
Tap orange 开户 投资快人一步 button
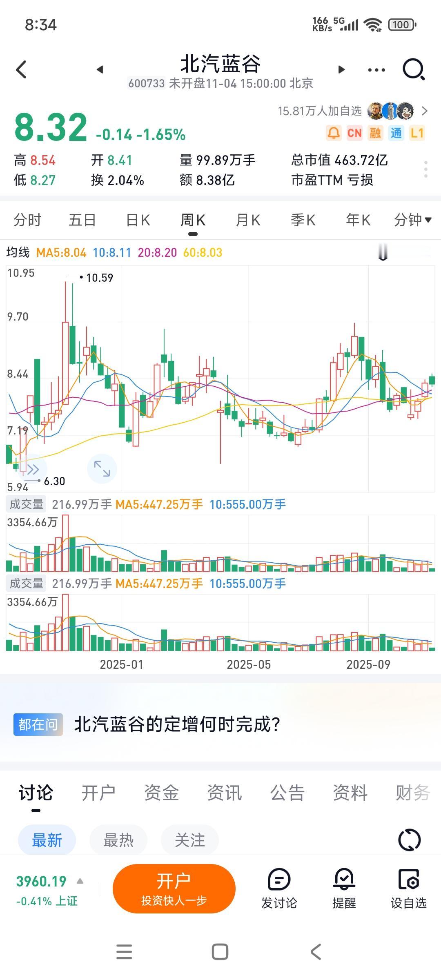(x=174, y=889)
